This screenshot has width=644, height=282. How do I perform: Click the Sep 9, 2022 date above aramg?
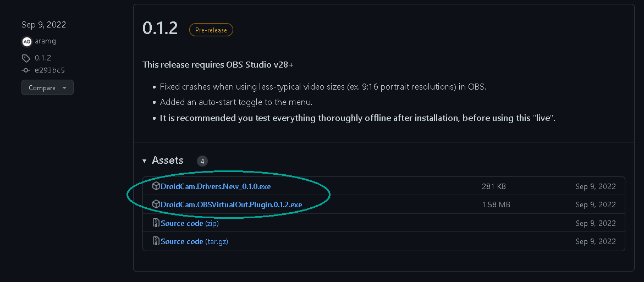pyautogui.click(x=44, y=25)
